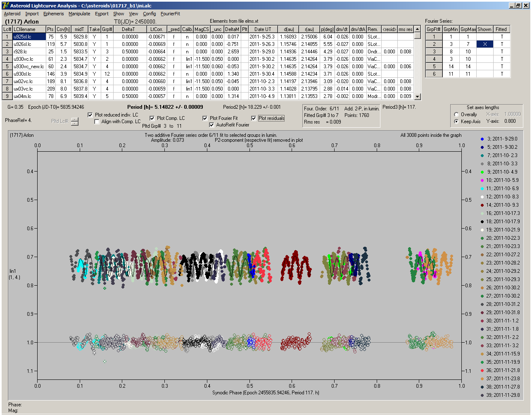Click the application icon in title bar
The image size is (532, 415).
(x=5, y=5)
